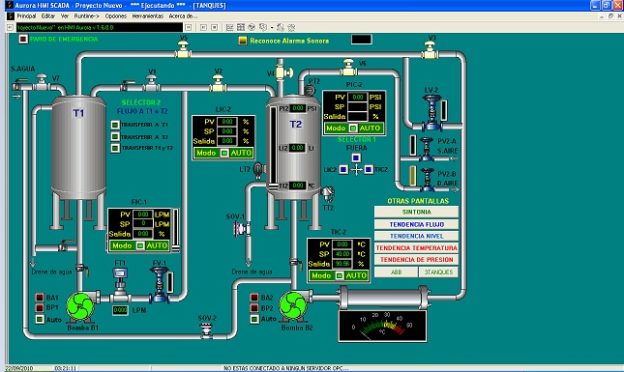The height and width of the screenshot is (372, 624).
Task: Open TENDENCIA DE PRESION screen
Action: (x=416, y=260)
